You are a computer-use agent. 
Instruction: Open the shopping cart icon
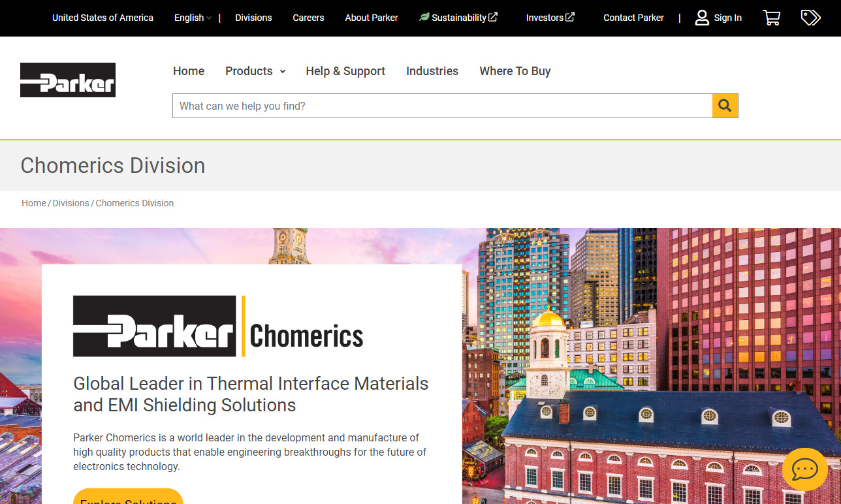click(771, 18)
